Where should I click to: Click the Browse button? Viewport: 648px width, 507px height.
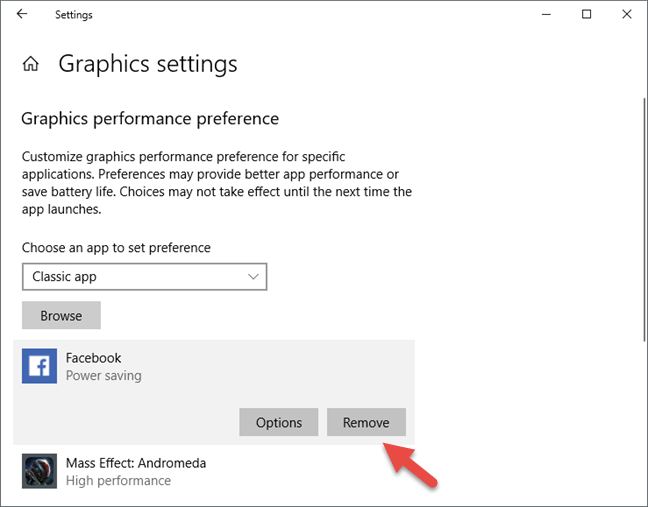61,315
